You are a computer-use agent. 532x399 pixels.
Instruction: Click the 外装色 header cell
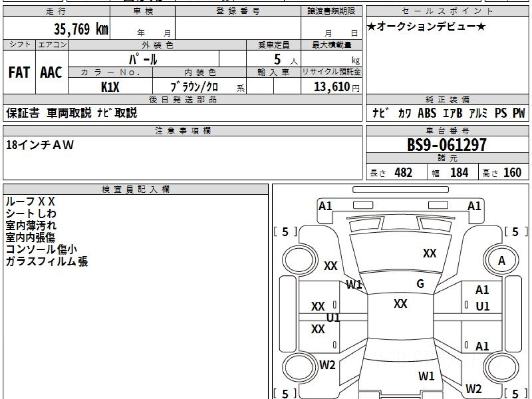pyautogui.click(x=157, y=45)
